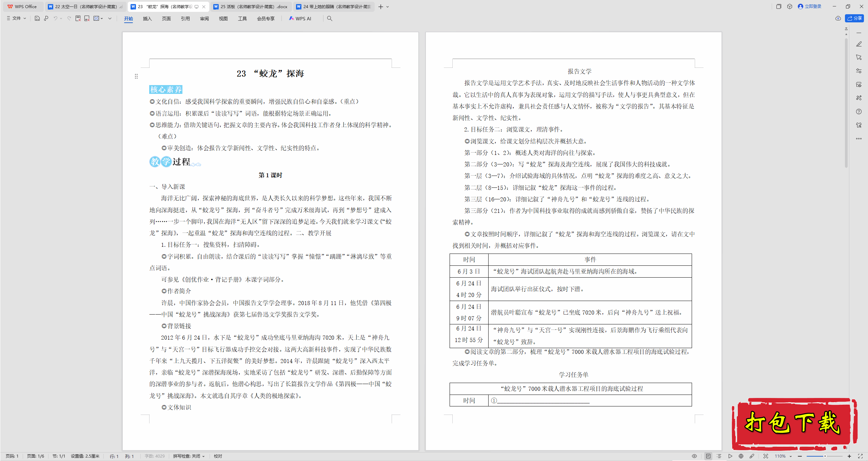Switch to the 24 带上她的眼睛 document tab
Screen dimensions: 868x461
point(334,7)
